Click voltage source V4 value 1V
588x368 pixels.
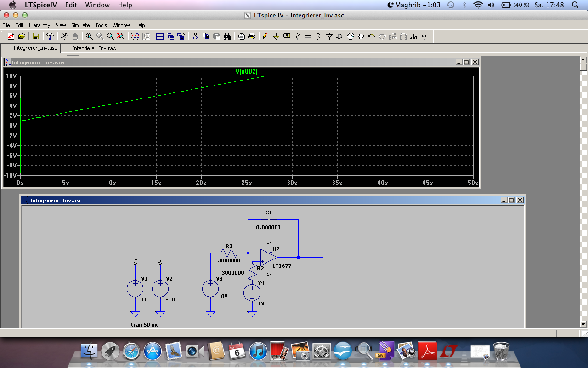pos(261,304)
